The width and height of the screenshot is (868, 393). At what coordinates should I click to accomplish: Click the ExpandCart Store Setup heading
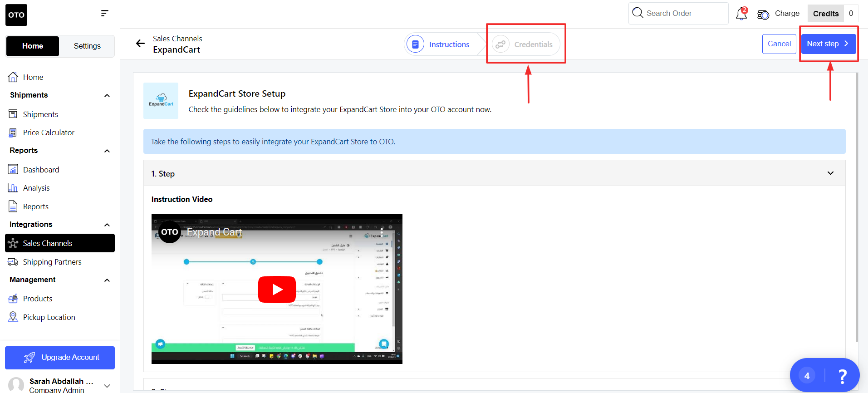coord(237,93)
